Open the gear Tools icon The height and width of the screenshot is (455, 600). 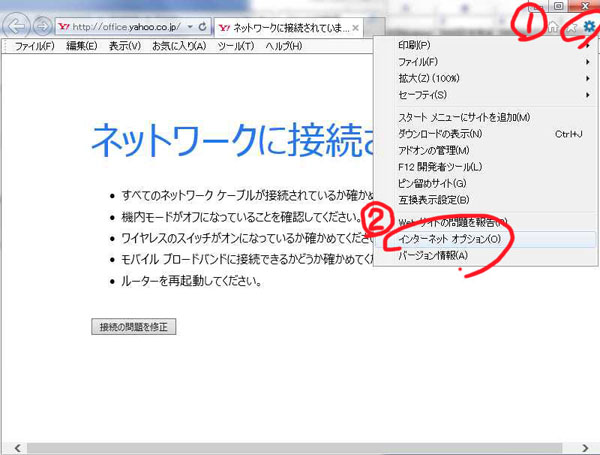(x=589, y=26)
